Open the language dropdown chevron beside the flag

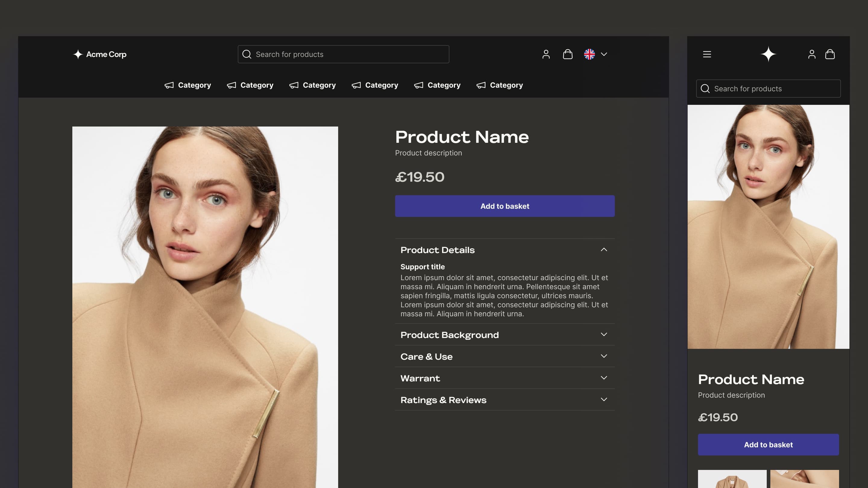pos(604,54)
